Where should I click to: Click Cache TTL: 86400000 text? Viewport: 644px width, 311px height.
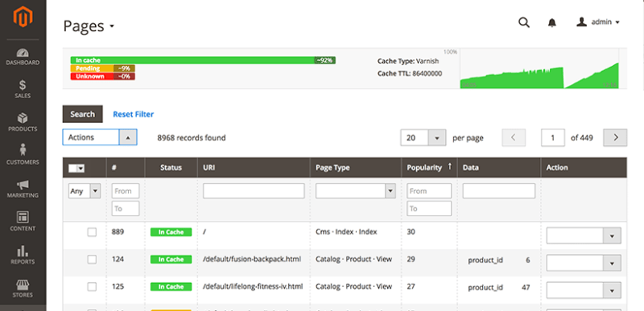coord(410,74)
